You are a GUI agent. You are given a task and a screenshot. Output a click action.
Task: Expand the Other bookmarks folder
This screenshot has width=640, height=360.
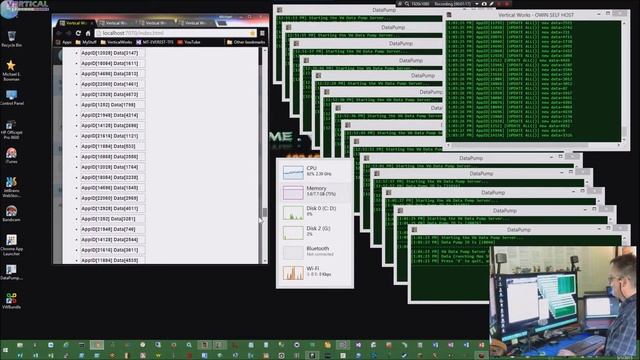[x=246, y=42]
